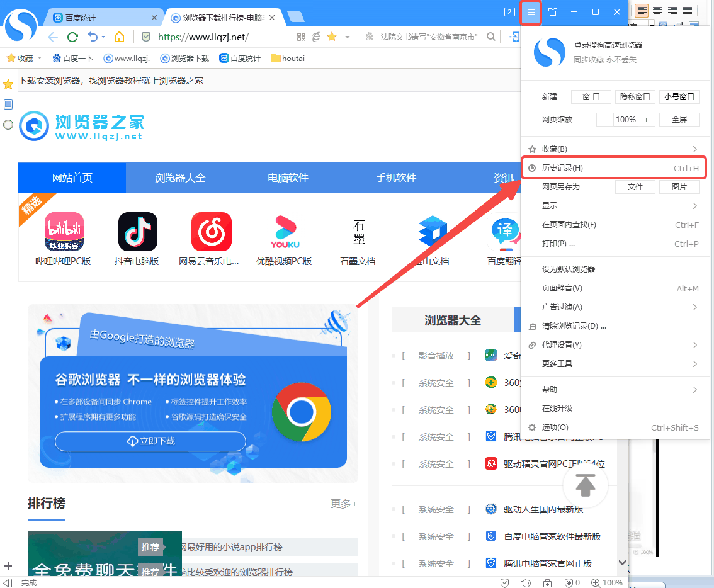This screenshot has height=588, width=714.
Task: Open the sidebar history clock icon
Action: click(x=8, y=125)
